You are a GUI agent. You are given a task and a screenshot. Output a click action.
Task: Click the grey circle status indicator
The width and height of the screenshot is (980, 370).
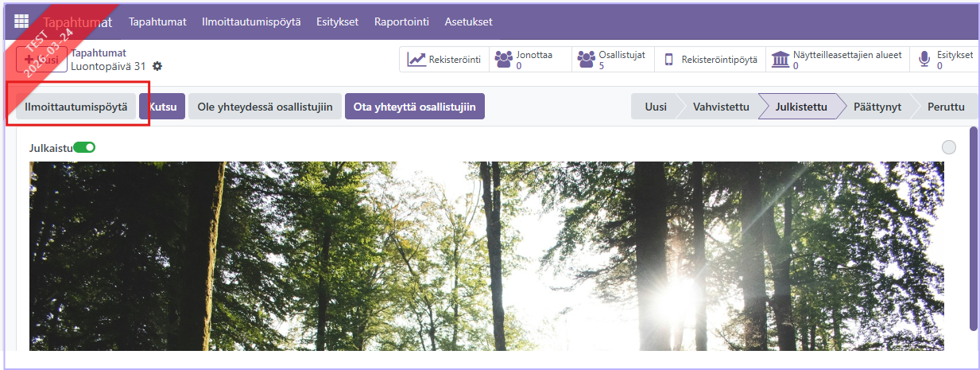[x=948, y=147]
